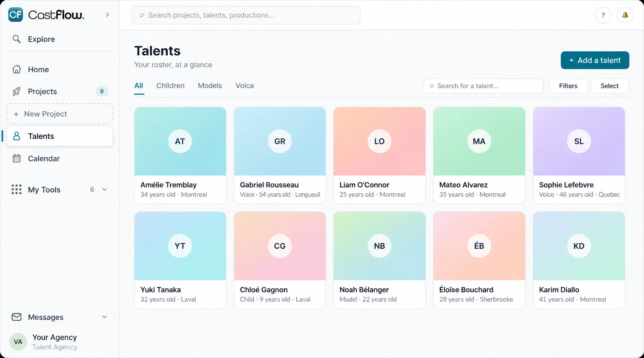The image size is (644, 358).
Task: Create a New Project
Action: (x=60, y=114)
